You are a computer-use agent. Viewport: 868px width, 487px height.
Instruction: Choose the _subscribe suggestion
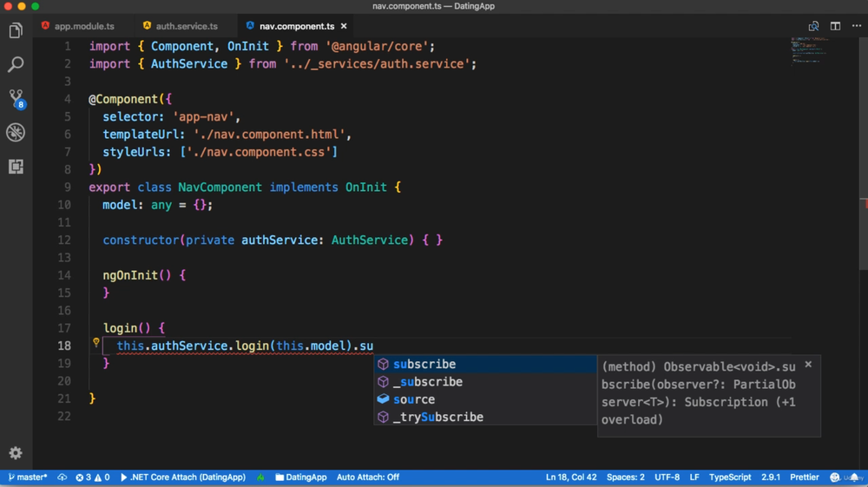(485, 382)
